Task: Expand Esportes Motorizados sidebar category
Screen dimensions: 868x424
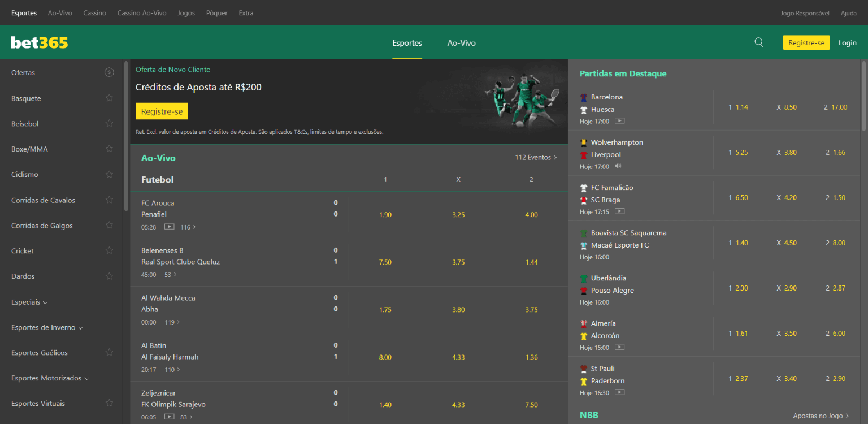Action: pyautogui.click(x=50, y=378)
